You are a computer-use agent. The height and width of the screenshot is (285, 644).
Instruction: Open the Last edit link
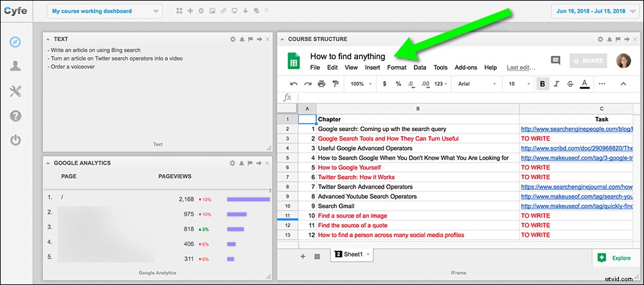tap(521, 67)
